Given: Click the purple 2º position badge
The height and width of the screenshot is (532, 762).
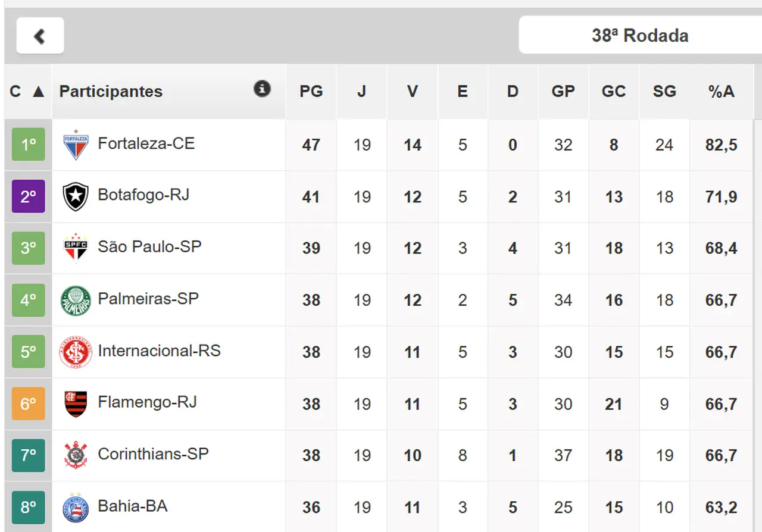Looking at the screenshot, I should [29, 196].
